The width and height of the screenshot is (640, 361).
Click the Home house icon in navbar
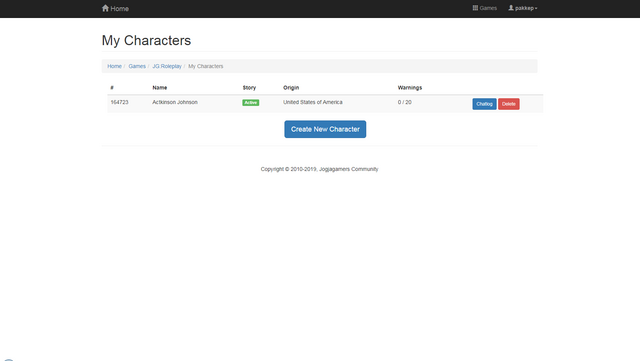click(105, 8)
